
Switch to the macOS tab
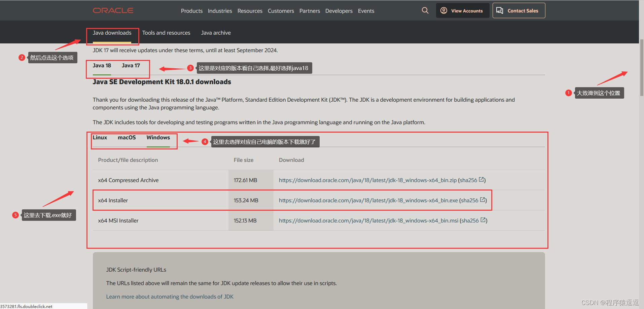pos(127,138)
